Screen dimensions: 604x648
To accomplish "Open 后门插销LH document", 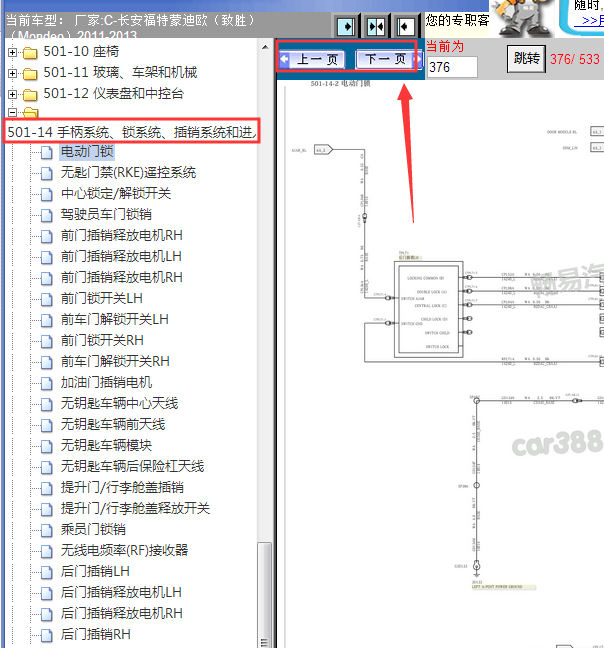I will click(x=95, y=572).
